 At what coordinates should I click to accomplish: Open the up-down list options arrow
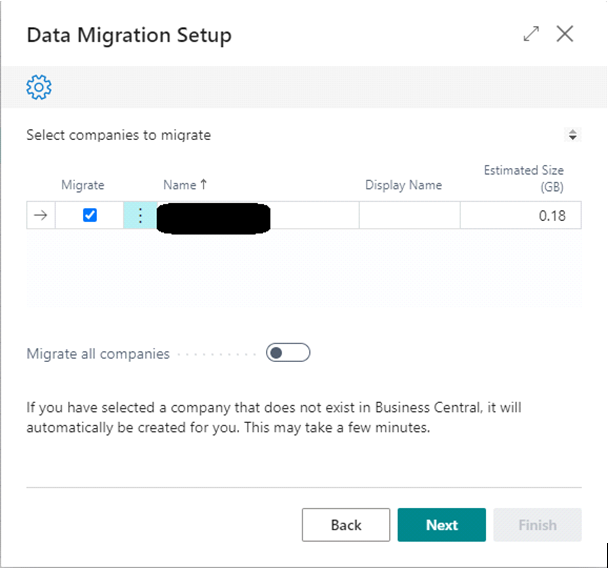(x=573, y=135)
